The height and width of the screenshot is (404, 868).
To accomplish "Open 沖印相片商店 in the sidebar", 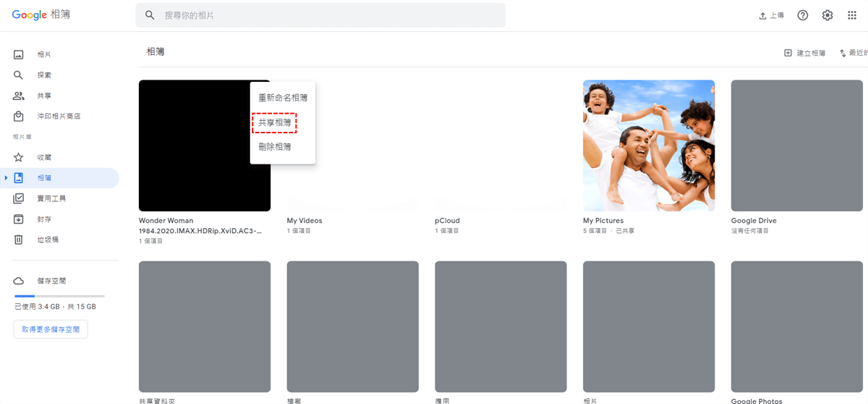I will point(59,116).
